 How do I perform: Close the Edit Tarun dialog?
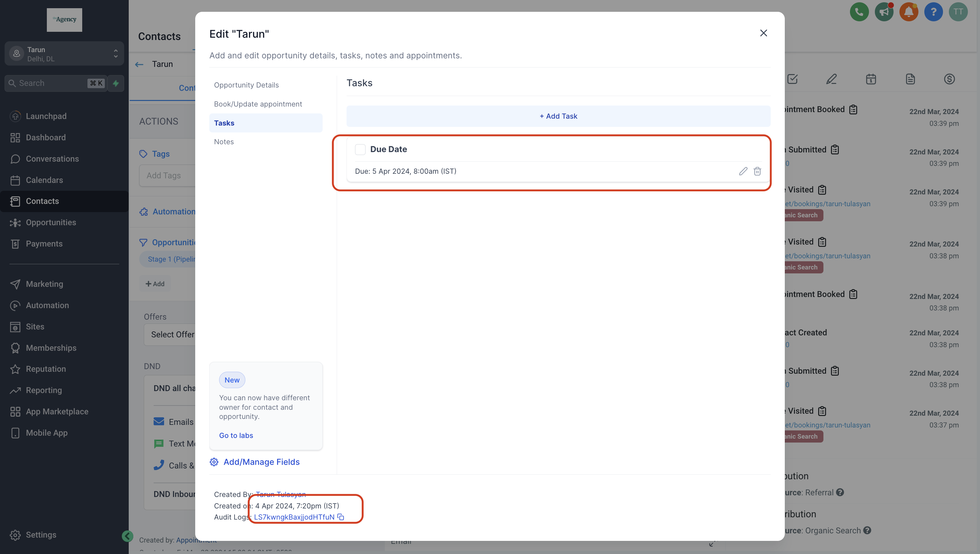(763, 33)
